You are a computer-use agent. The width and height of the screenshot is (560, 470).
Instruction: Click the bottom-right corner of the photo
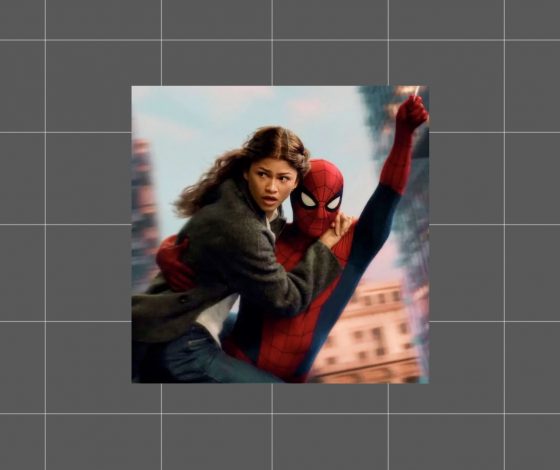(429, 383)
